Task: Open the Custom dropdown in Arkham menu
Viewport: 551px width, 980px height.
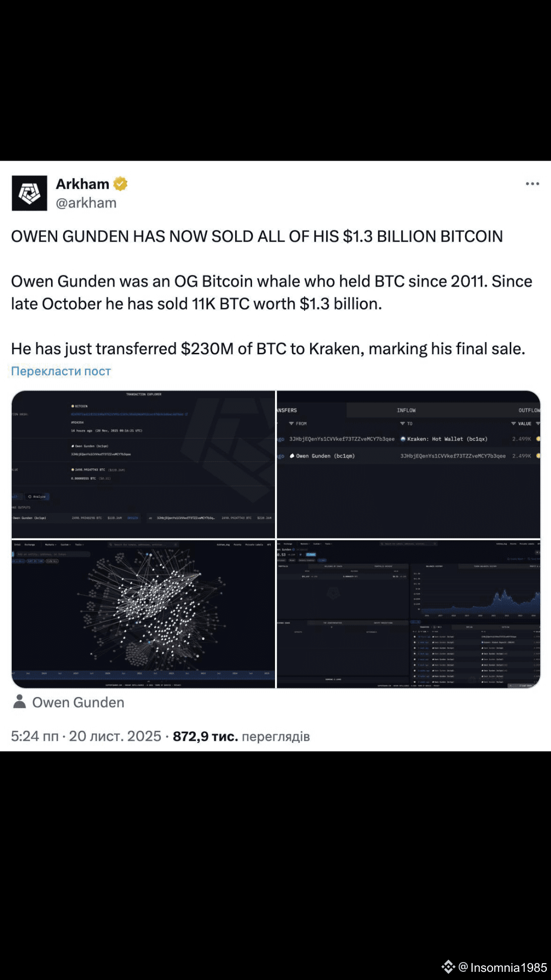Action: point(65,544)
